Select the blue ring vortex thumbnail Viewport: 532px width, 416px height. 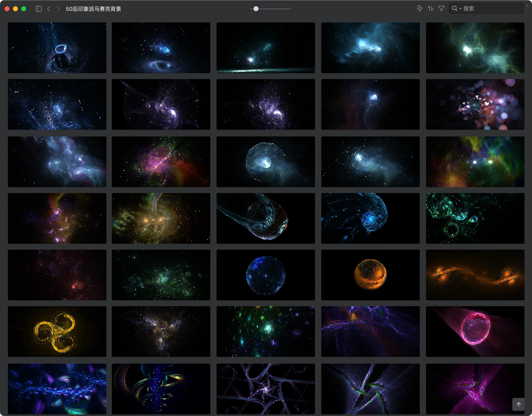[x=57, y=48]
